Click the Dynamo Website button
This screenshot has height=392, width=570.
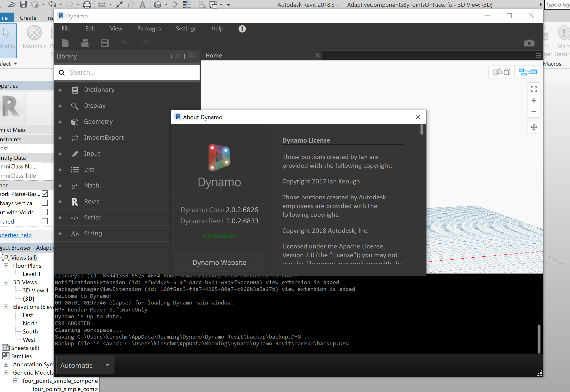point(219,262)
